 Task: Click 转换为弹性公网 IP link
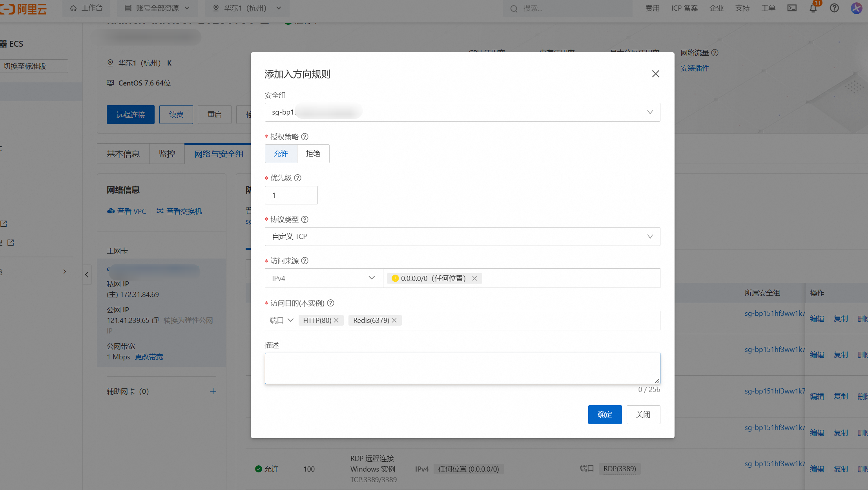coord(160,326)
